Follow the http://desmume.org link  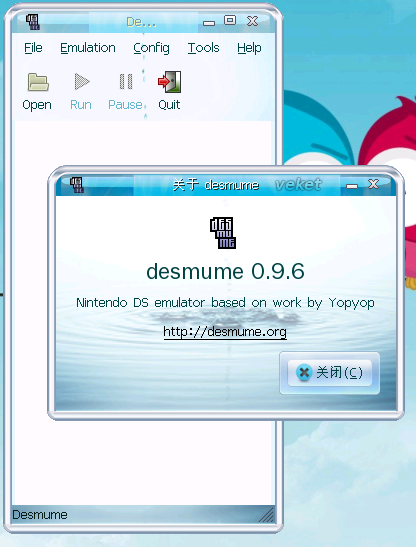[225, 331]
